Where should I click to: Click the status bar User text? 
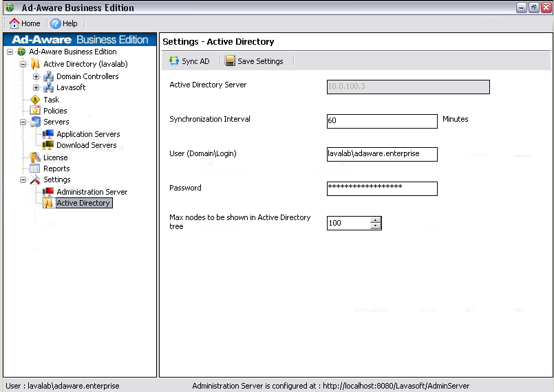(x=63, y=386)
